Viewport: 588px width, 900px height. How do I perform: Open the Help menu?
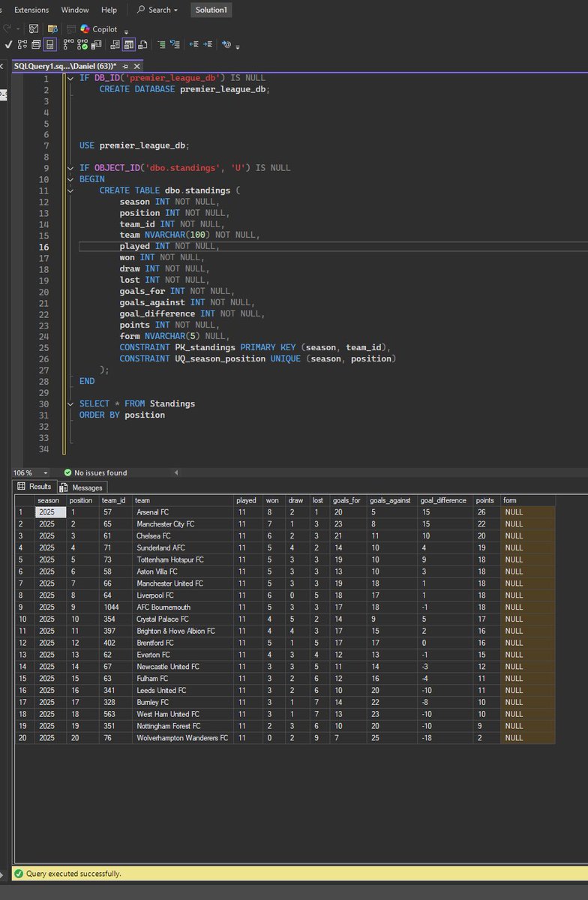pyautogui.click(x=109, y=10)
